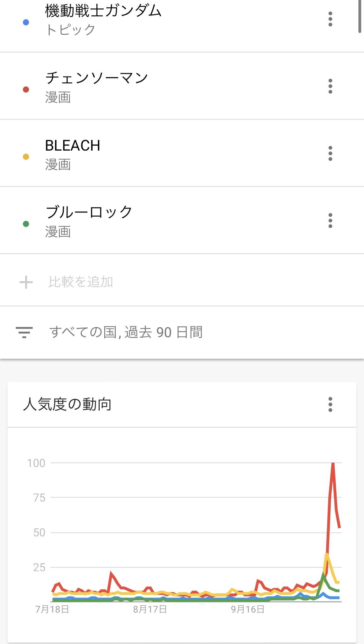Open options menu for チェンソーマン
Viewport: 364px width, 644px height.
[x=330, y=86]
